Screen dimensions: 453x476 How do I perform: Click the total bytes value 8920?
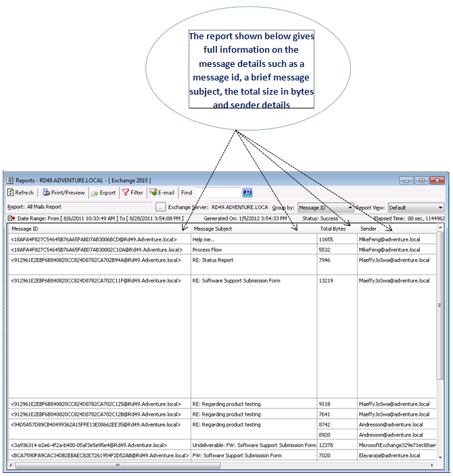(325, 435)
